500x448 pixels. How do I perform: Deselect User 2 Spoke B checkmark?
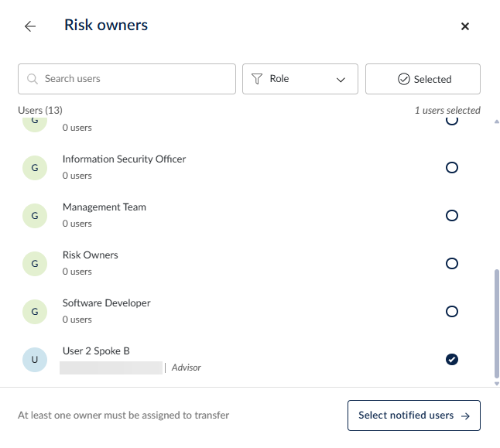click(452, 359)
